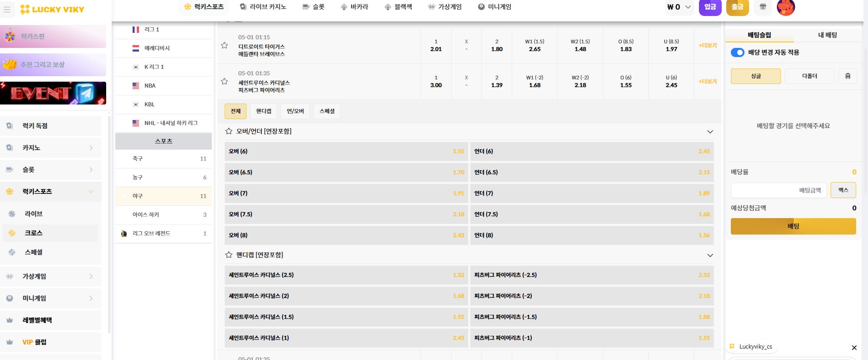Switch to the 내 배팅 tab

click(x=827, y=35)
